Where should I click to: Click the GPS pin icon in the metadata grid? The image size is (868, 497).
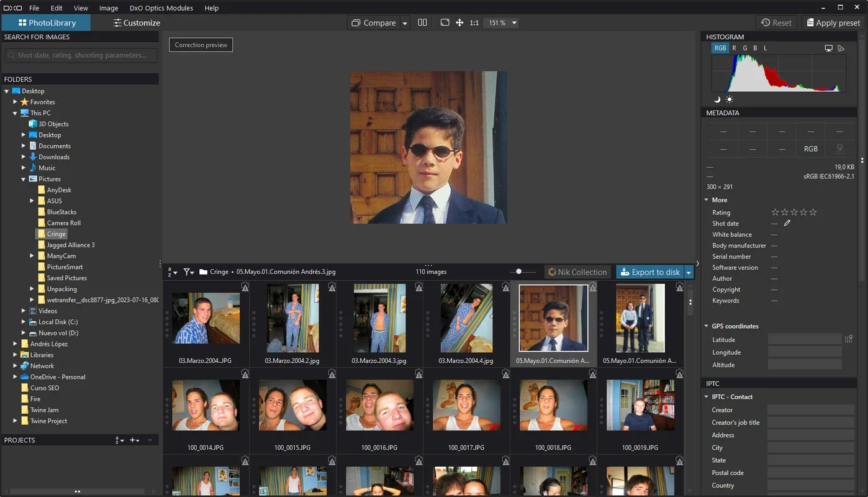[839, 148]
